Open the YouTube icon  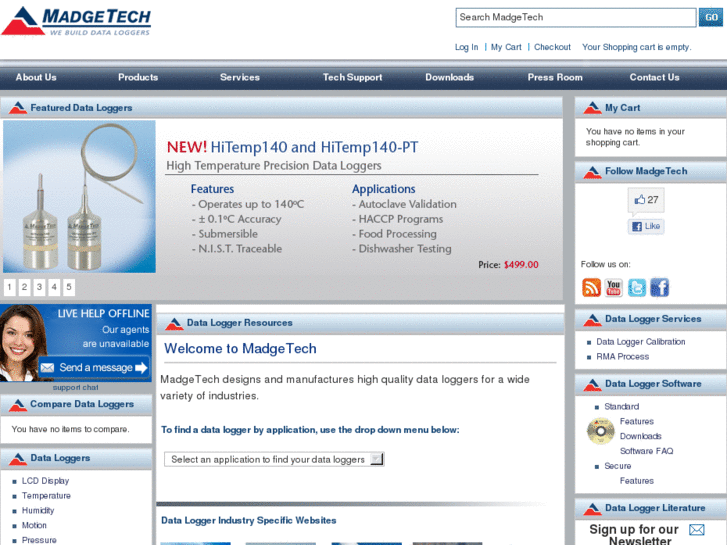pyautogui.click(x=613, y=288)
